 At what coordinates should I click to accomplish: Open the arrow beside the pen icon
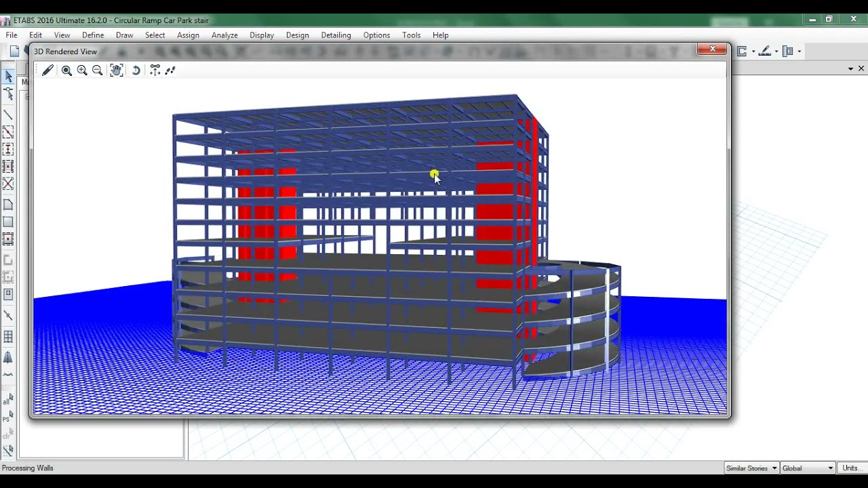pos(776,52)
